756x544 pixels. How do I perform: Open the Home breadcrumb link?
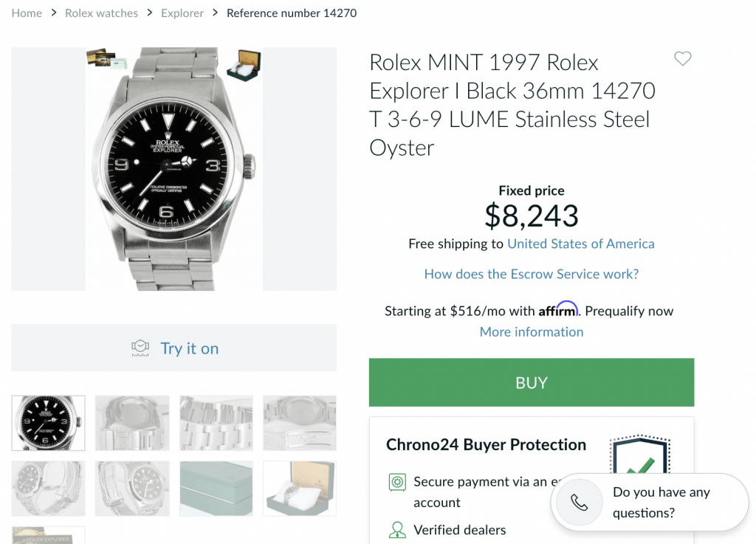tap(27, 13)
